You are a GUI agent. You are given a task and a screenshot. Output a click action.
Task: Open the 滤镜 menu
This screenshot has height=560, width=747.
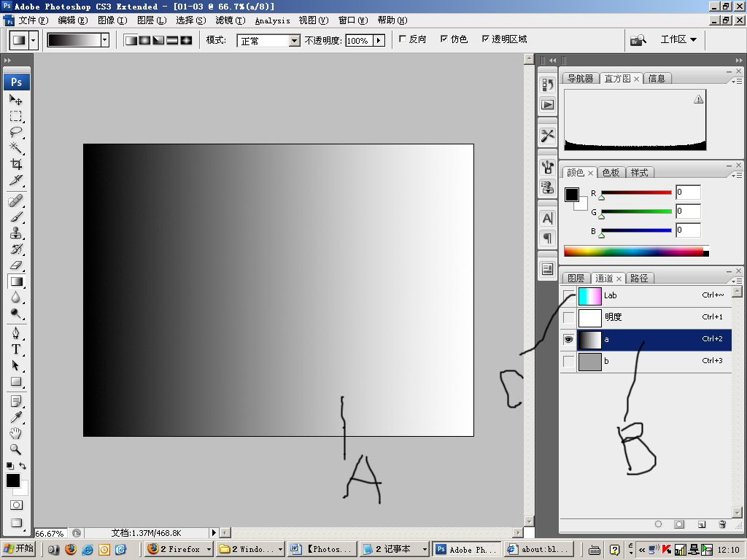coord(230,20)
